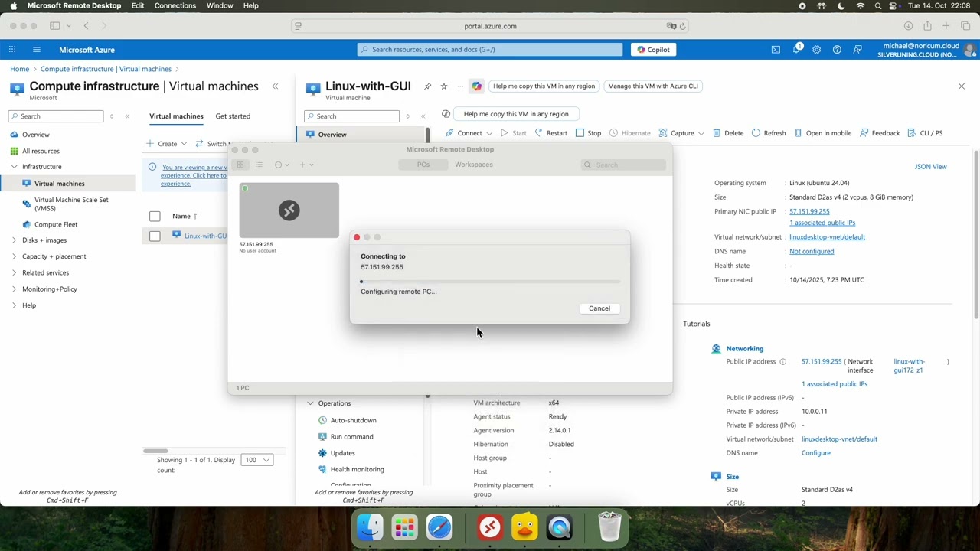Open CLI / PS toolbar item
The height and width of the screenshot is (551, 980).
[925, 133]
